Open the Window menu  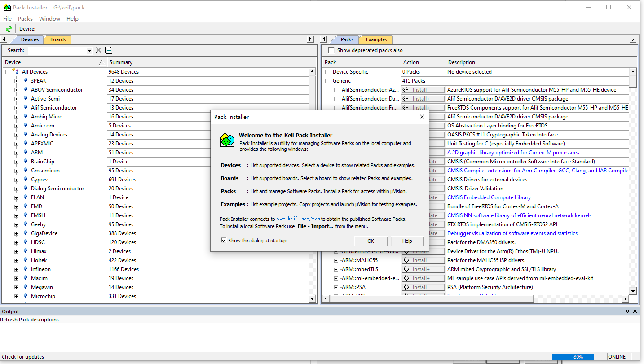(x=49, y=18)
